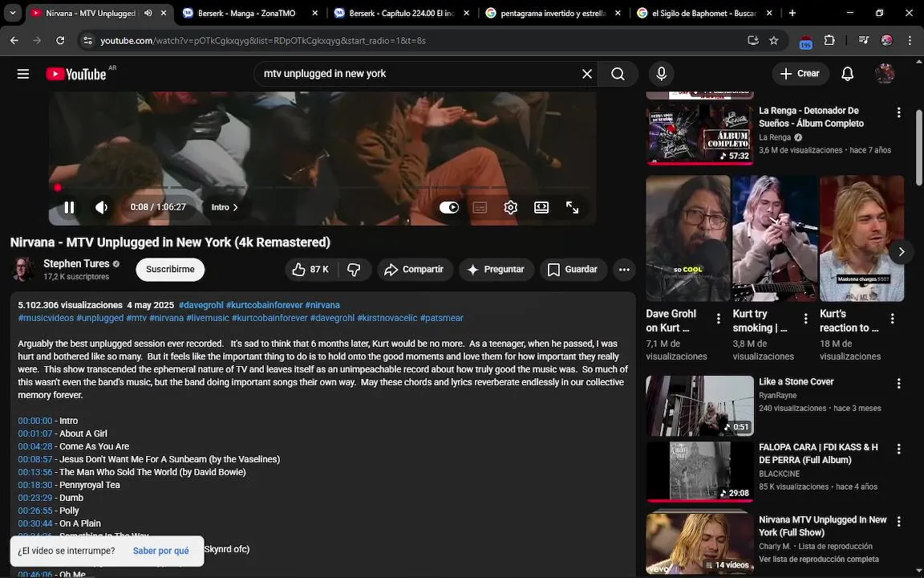
Task: Open La Renga Detonador De Sueños thumbnail
Action: pyautogui.click(x=699, y=135)
